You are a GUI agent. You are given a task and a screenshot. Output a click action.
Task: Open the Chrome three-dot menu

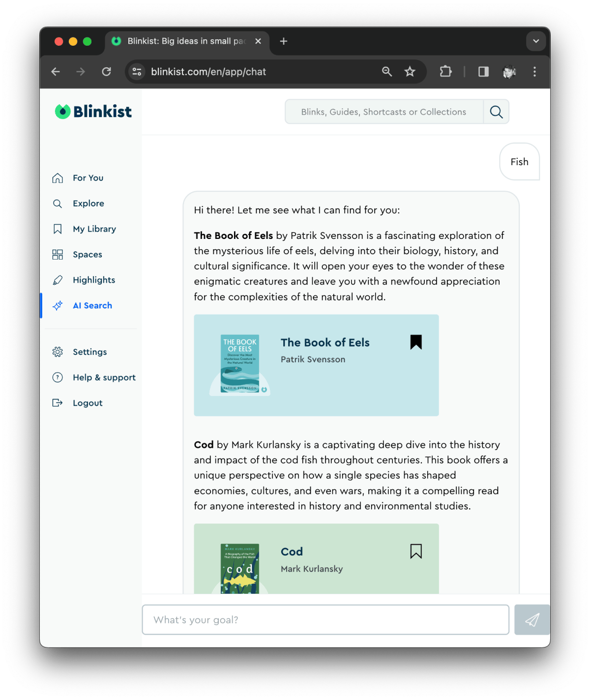click(x=534, y=72)
